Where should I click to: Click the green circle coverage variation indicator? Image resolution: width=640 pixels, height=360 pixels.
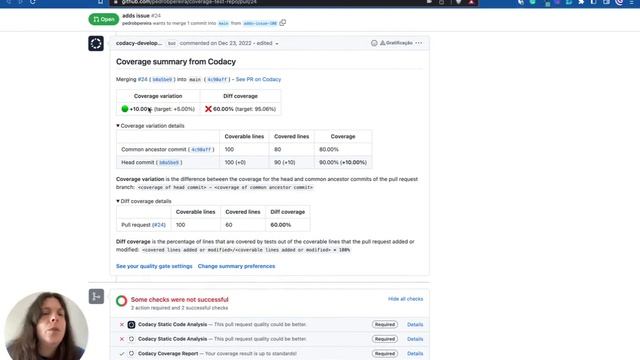click(125, 109)
